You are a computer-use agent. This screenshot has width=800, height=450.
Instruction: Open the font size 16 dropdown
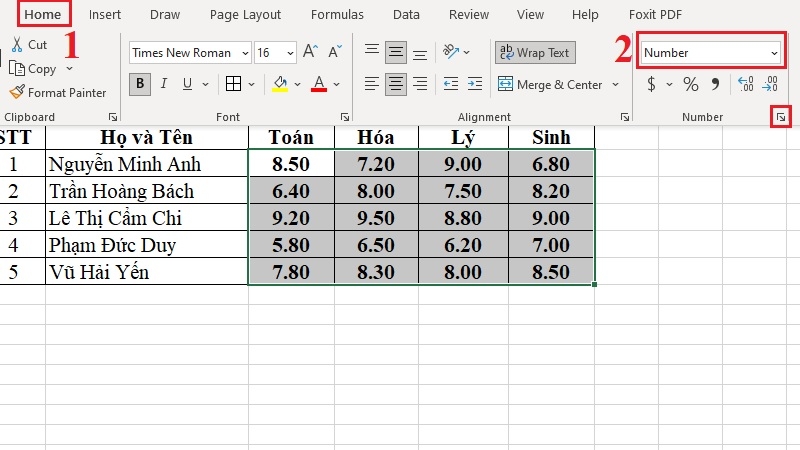tap(290, 53)
